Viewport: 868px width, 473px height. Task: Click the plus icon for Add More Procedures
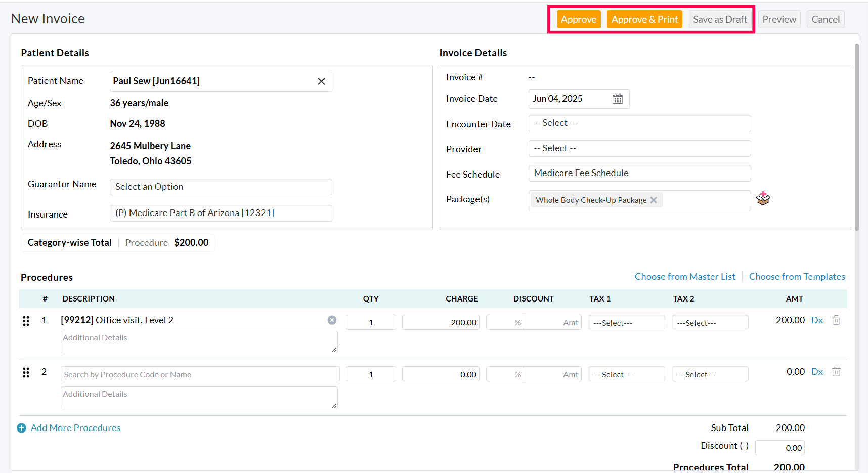coord(21,428)
